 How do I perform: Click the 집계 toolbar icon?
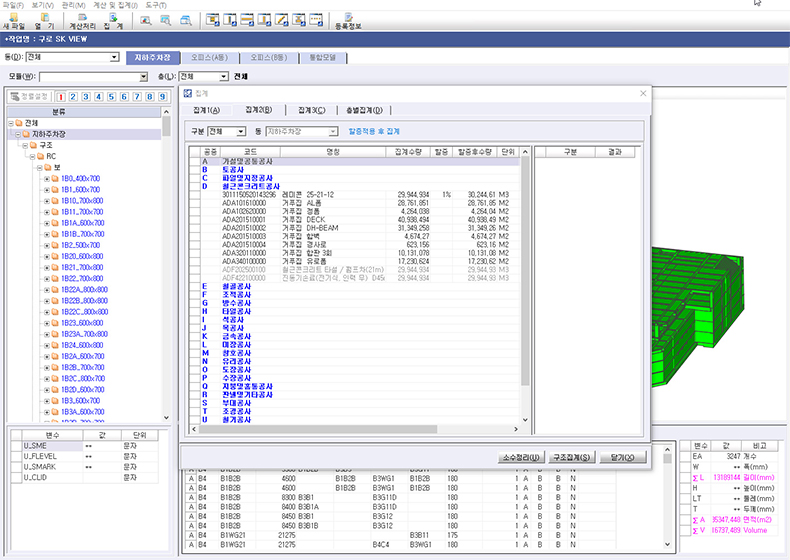point(113,21)
